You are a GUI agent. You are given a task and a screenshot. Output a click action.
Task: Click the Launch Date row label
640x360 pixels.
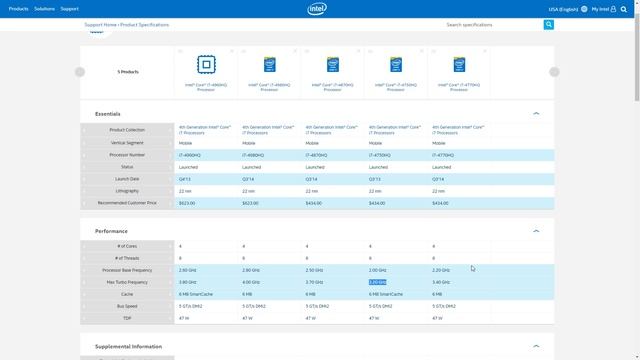127,179
